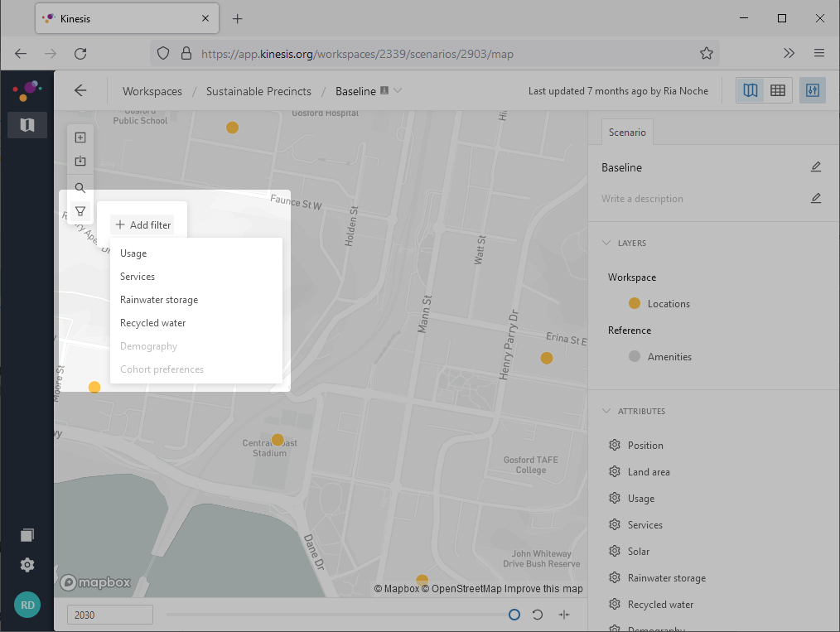Click the Add filter button
This screenshot has width=840, height=632.
point(142,224)
